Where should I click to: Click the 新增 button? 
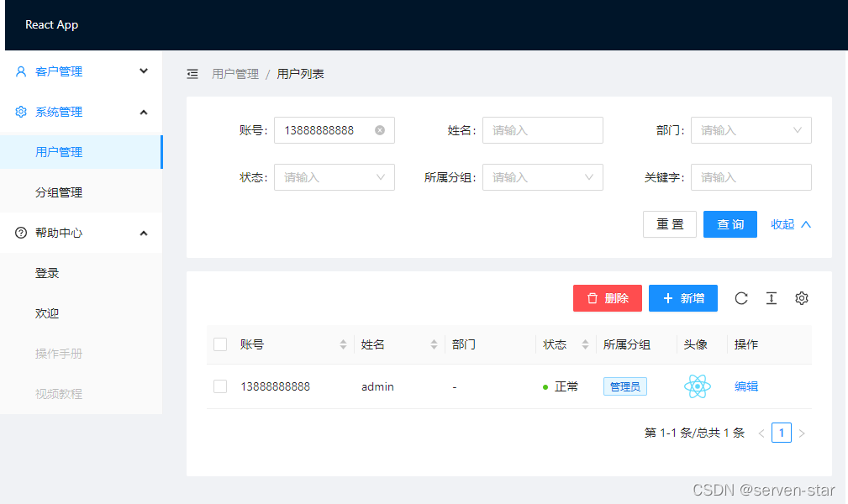tap(683, 298)
